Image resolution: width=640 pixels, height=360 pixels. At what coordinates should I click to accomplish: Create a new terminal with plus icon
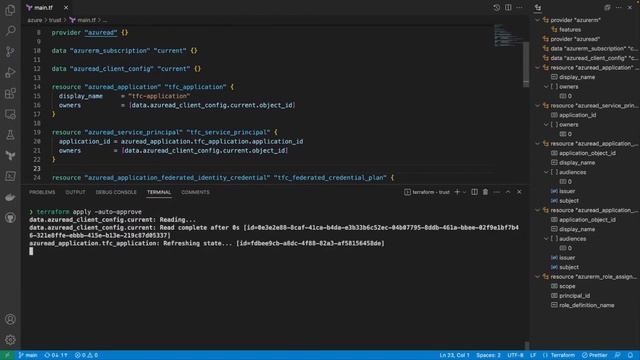coord(457,192)
